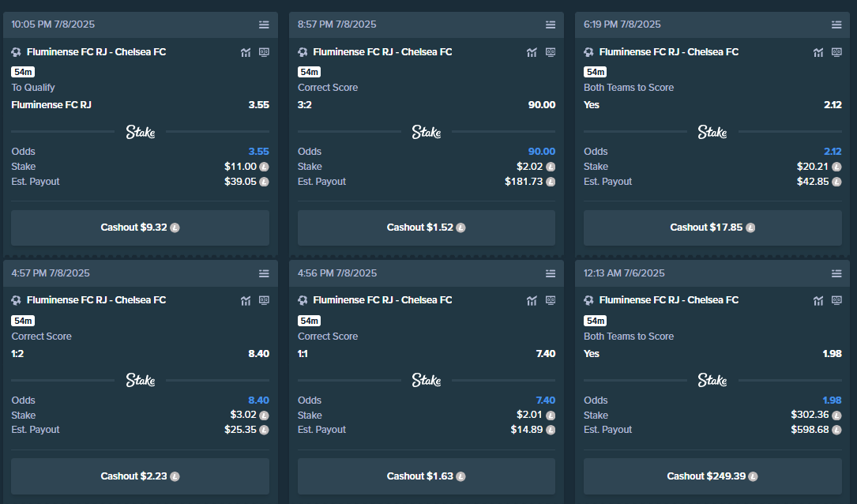Open Fluminense - Chelsea match from the 12:13 AM bet
This screenshot has height=504, width=857.
click(x=669, y=300)
